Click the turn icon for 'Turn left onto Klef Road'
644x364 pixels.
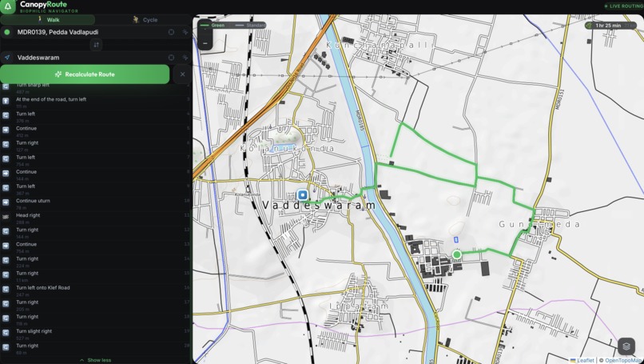click(6, 289)
